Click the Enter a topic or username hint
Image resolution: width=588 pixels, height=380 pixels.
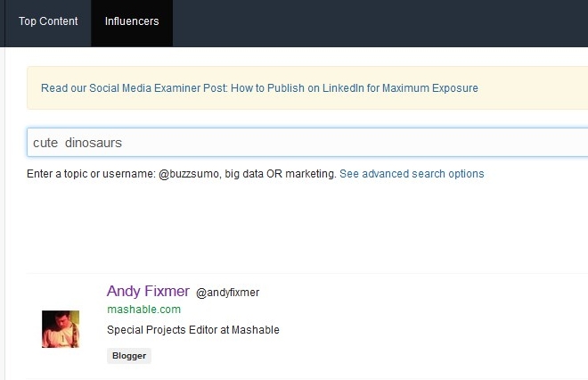[x=91, y=174]
